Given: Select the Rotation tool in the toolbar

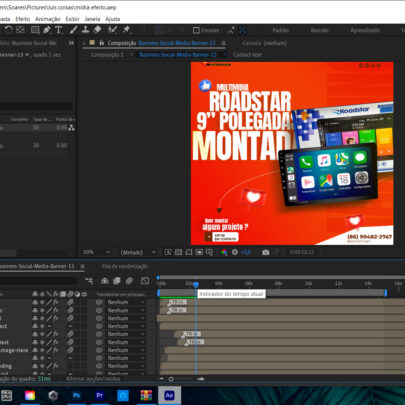Looking at the screenshot, I should click(x=9, y=30).
